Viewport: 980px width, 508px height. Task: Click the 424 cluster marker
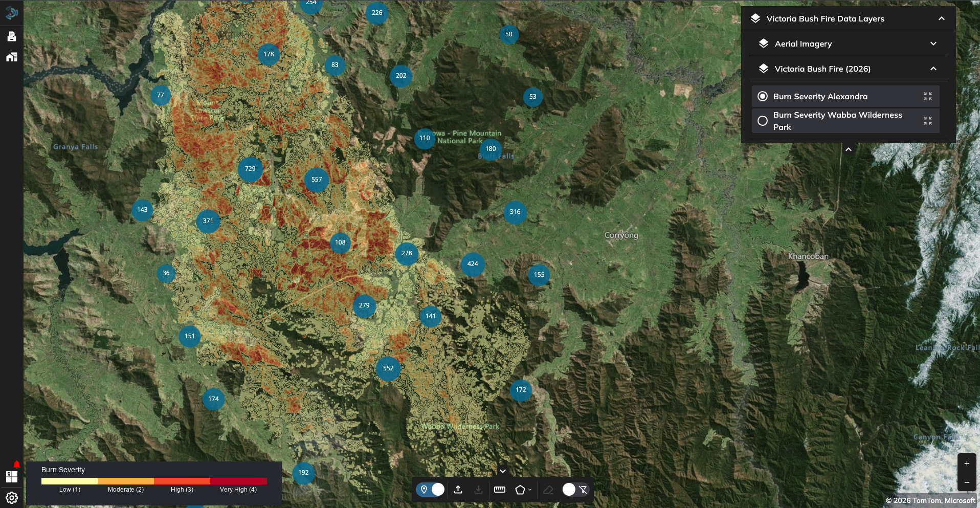[473, 264]
